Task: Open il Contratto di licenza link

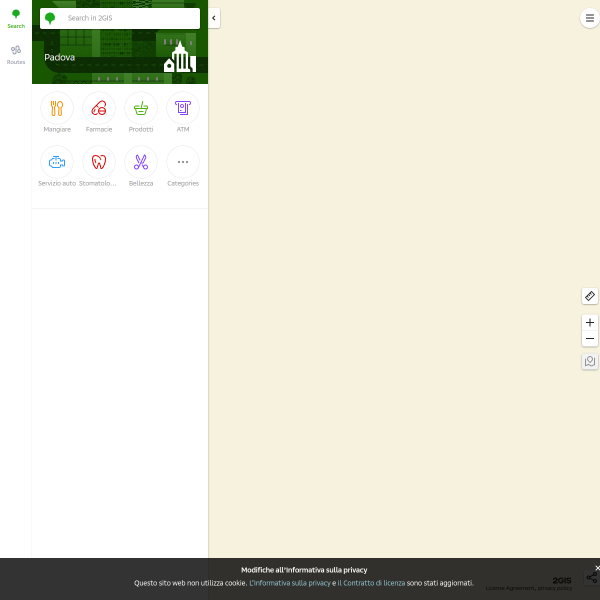Action: [371, 583]
